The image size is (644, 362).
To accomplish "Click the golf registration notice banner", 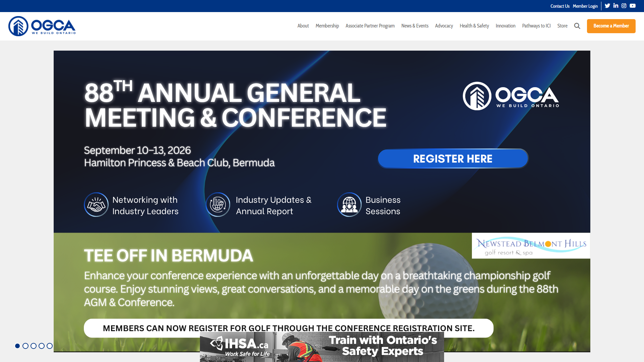I will pyautogui.click(x=288, y=328).
